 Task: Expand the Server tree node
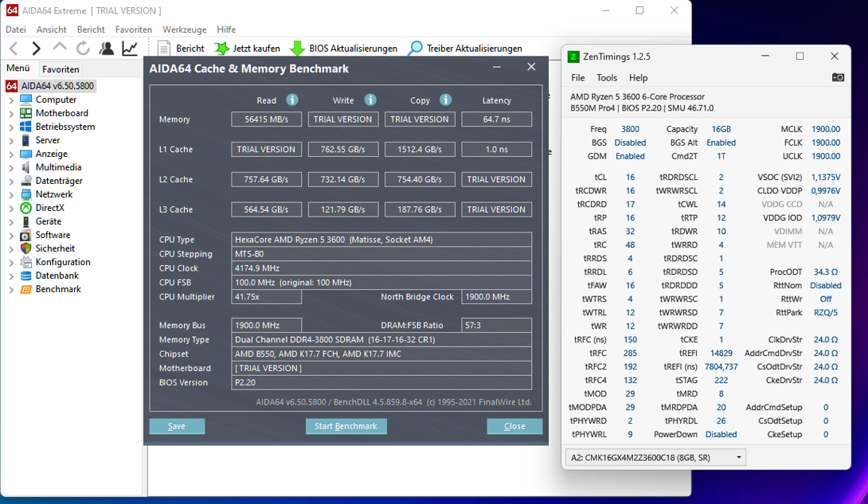pos(11,140)
